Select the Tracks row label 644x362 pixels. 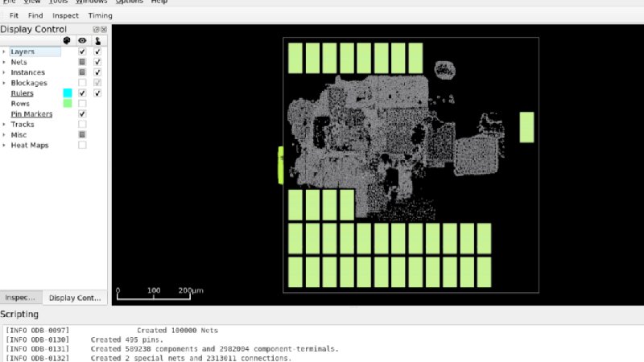tap(23, 125)
